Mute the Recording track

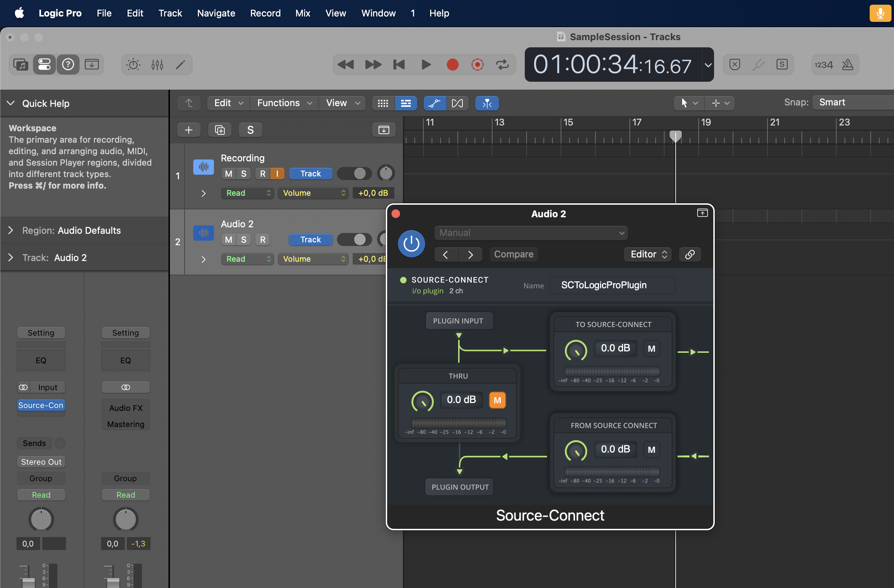pos(228,174)
